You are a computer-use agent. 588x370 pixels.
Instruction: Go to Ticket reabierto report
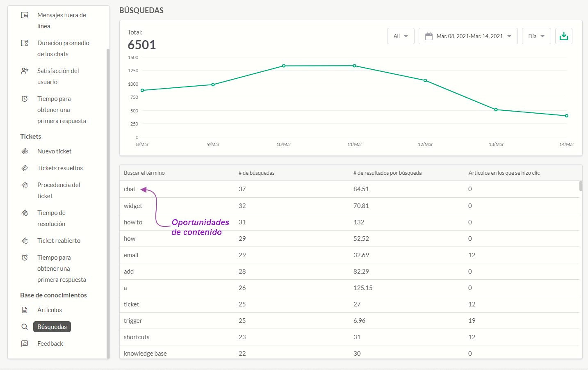[59, 241]
